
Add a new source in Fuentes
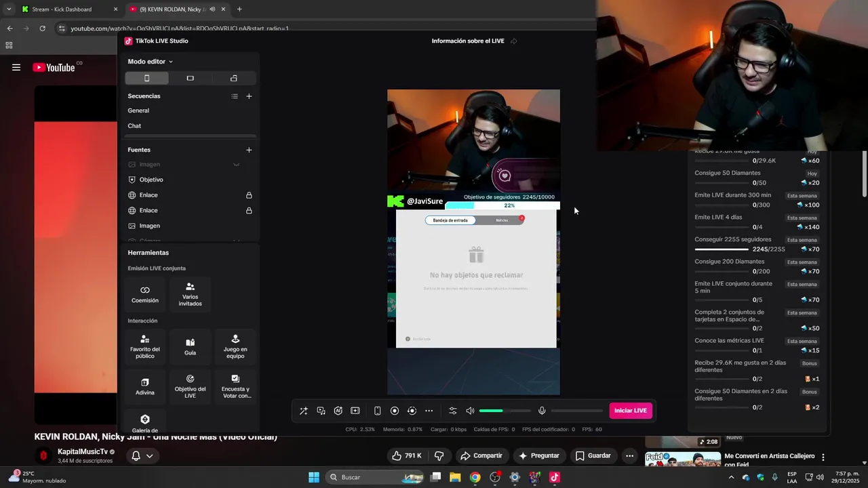(x=249, y=150)
